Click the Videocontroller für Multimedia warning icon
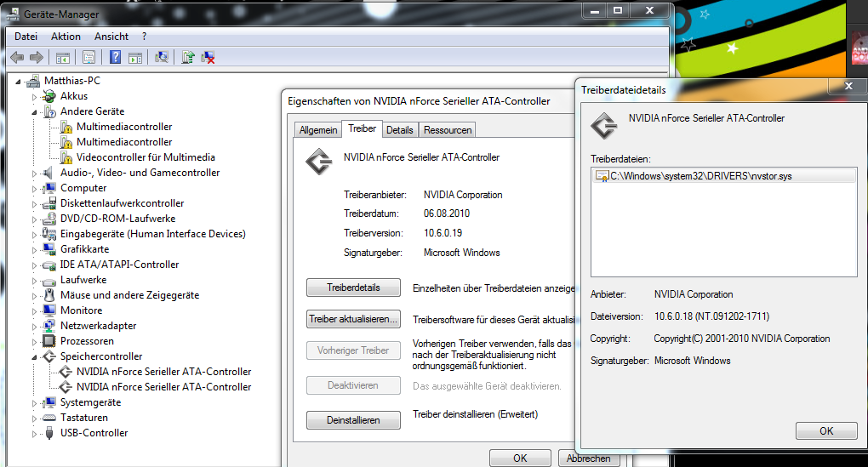 (66, 157)
